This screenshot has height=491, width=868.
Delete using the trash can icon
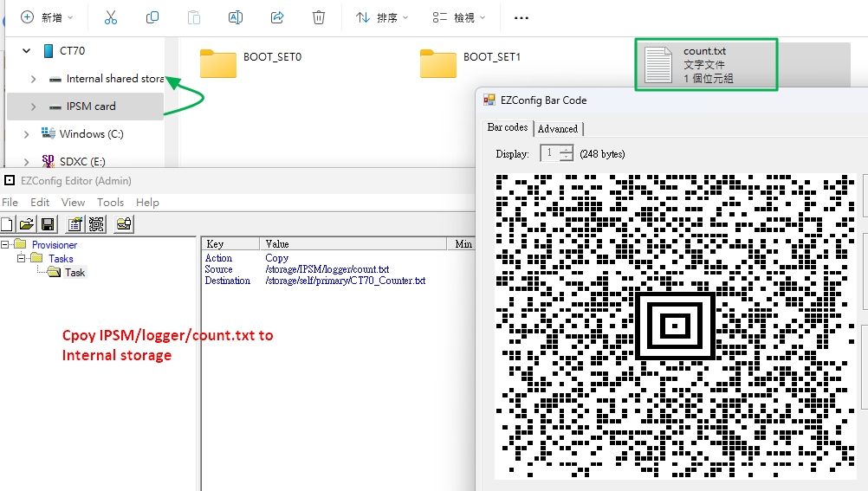click(319, 17)
